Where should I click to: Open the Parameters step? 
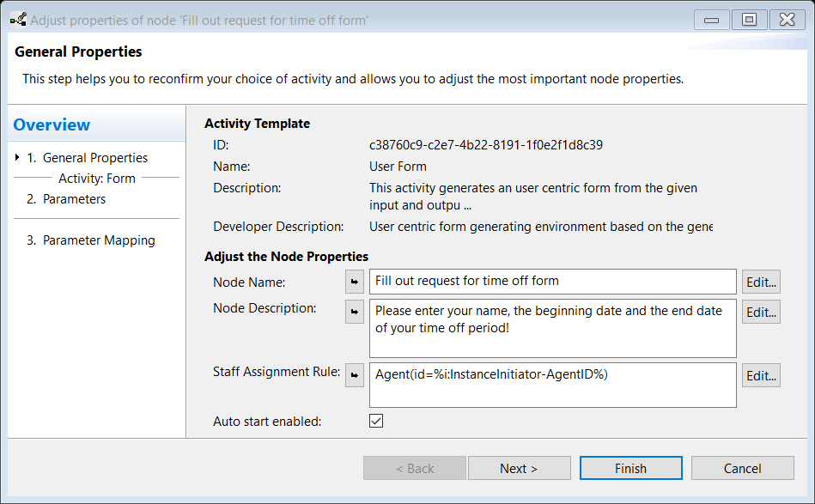74,199
